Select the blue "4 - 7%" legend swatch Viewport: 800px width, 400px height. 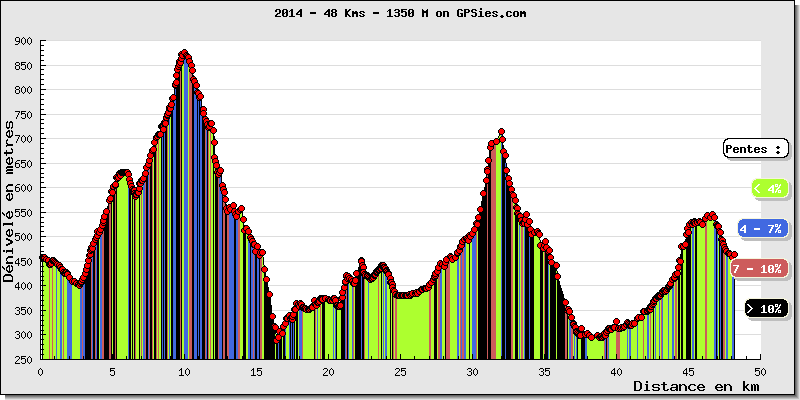pyautogui.click(x=762, y=228)
